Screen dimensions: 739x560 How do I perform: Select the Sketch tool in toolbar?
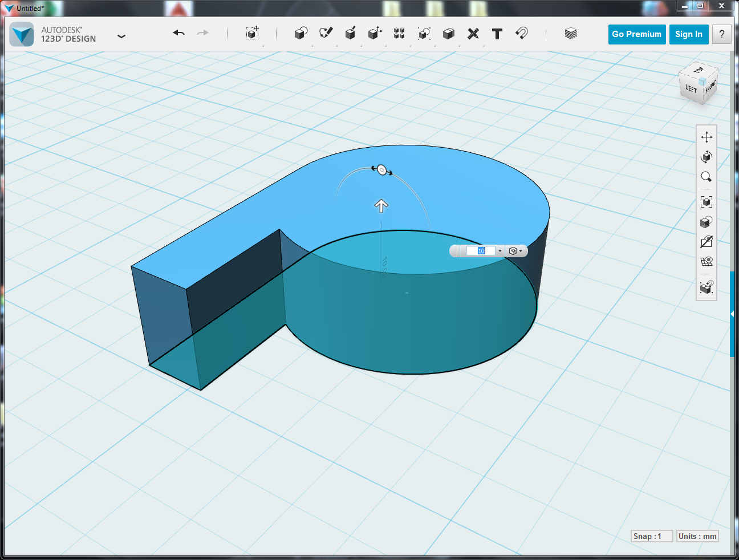click(326, 34)
